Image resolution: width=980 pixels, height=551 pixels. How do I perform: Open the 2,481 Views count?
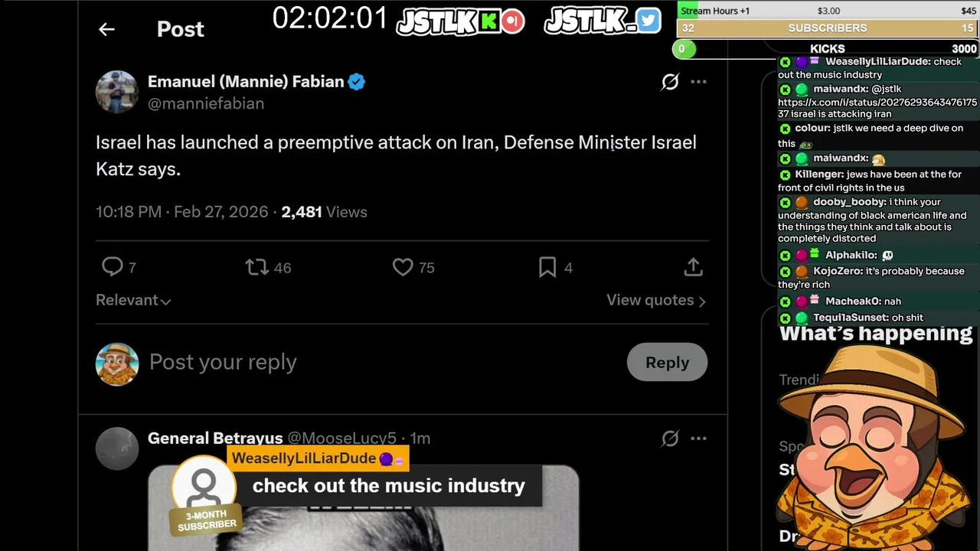(324, 212)
